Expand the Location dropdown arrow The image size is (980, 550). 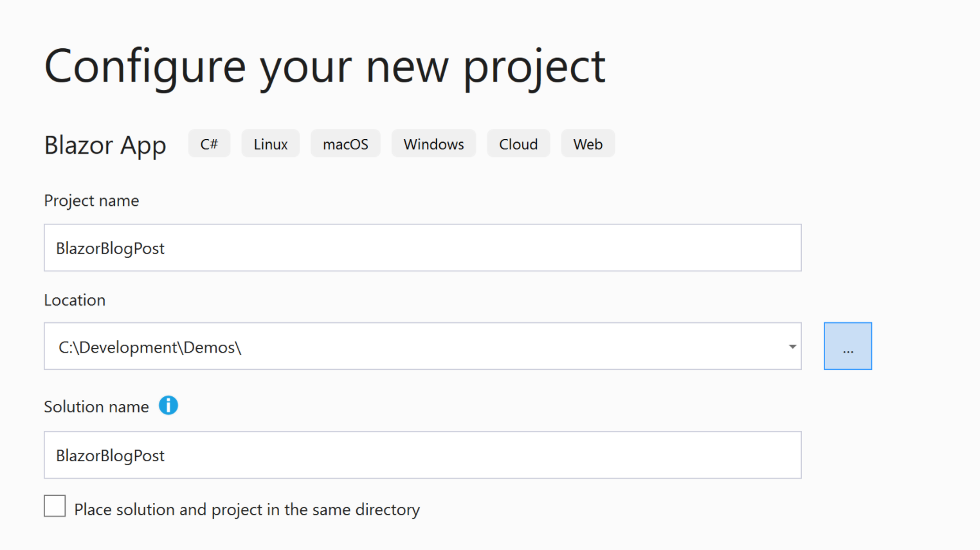[x=792, y=347]
